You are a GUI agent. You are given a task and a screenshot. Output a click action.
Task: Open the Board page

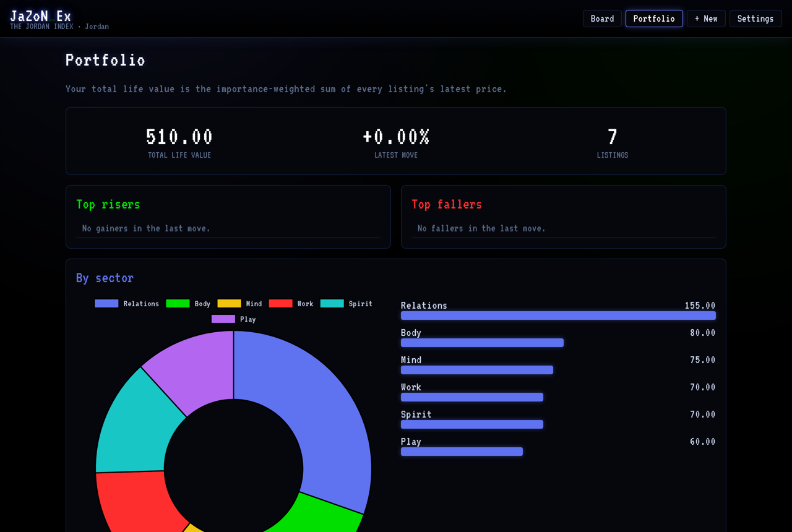[602, 19]
